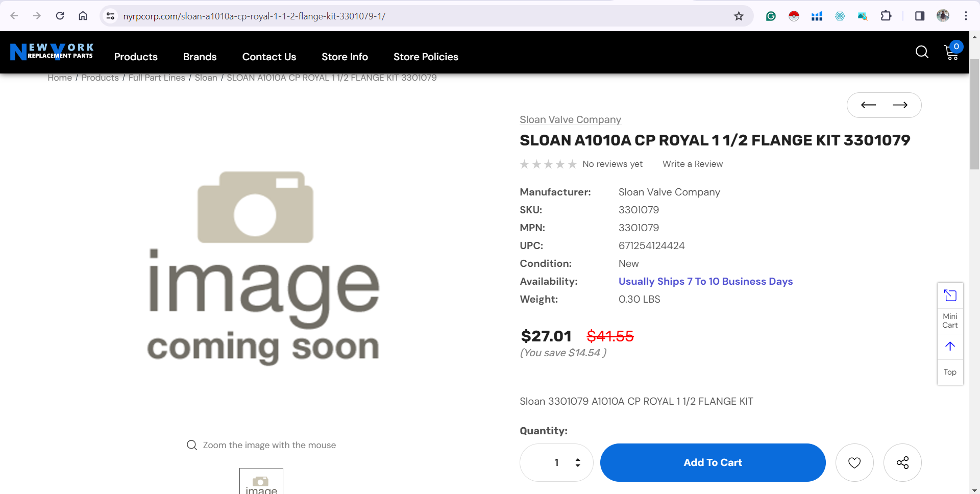The image size is (980, 494).
Task: Open the Chrome three-dot menu
Action: coord(966,16)
